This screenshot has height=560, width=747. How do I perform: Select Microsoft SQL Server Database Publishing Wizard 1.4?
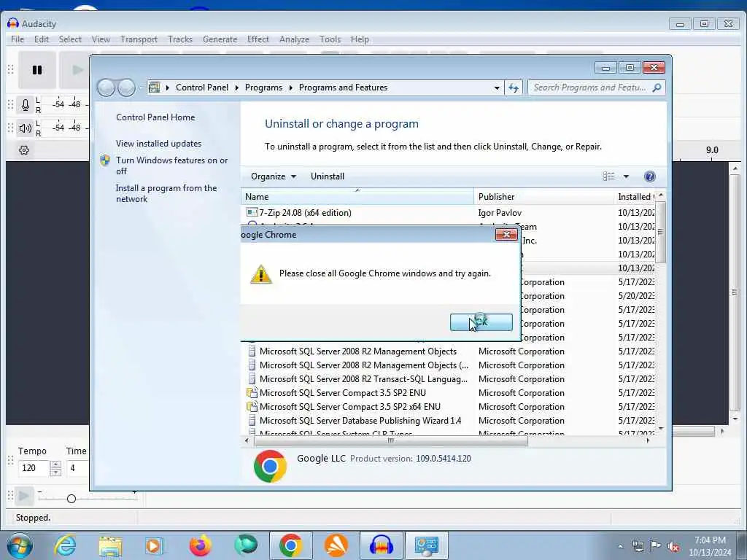point(449,421)
